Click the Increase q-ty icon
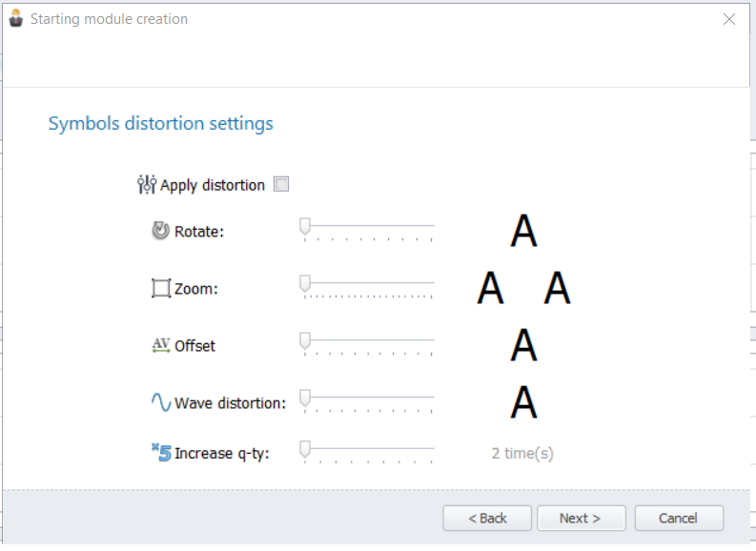This screenshot has height=551, width=756. (x=161, y=452)
